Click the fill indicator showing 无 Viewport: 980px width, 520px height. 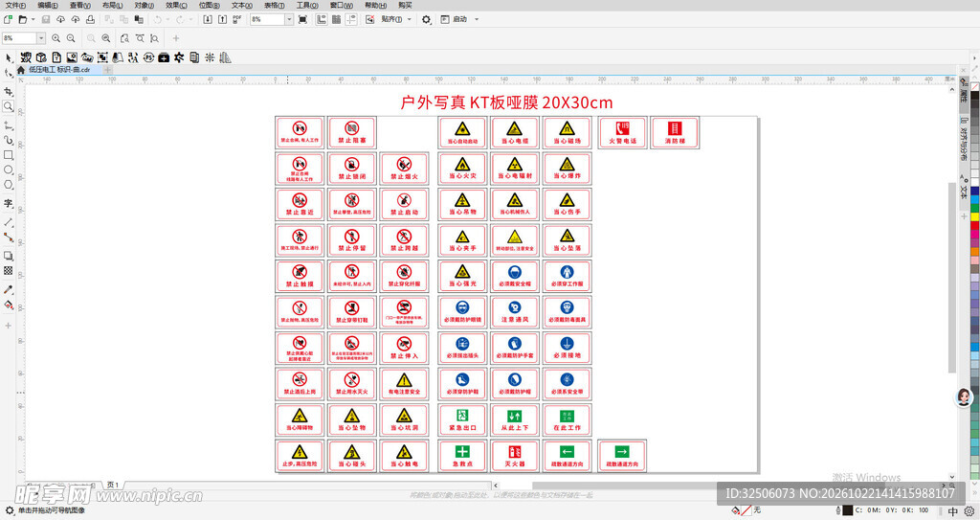coord(746,510)
